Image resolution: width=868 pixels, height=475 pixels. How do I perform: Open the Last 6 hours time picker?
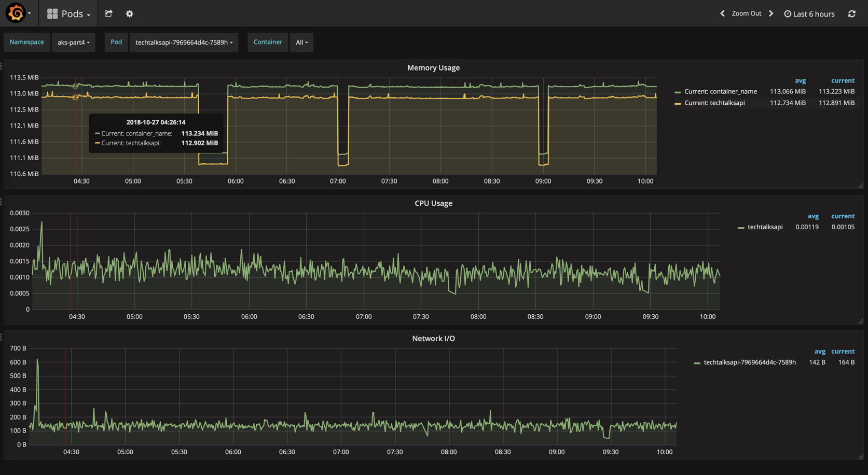coord(809,14)
